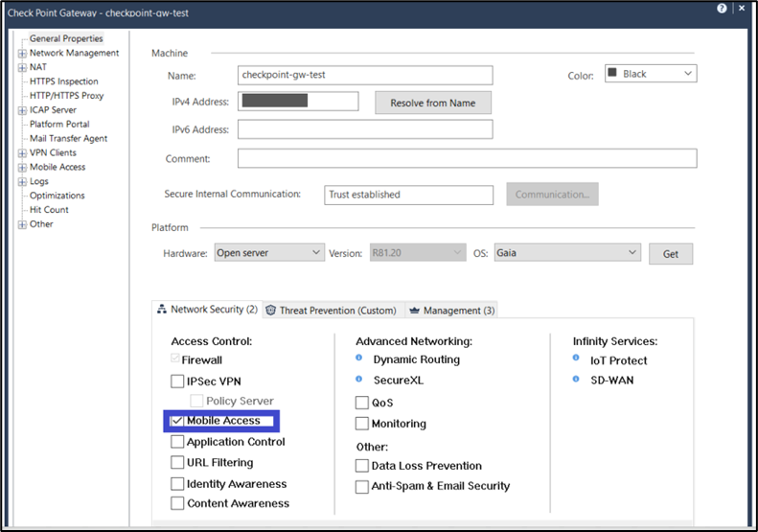Click info icon next to Dynamic Routing
758x532 pixels.
359,359
